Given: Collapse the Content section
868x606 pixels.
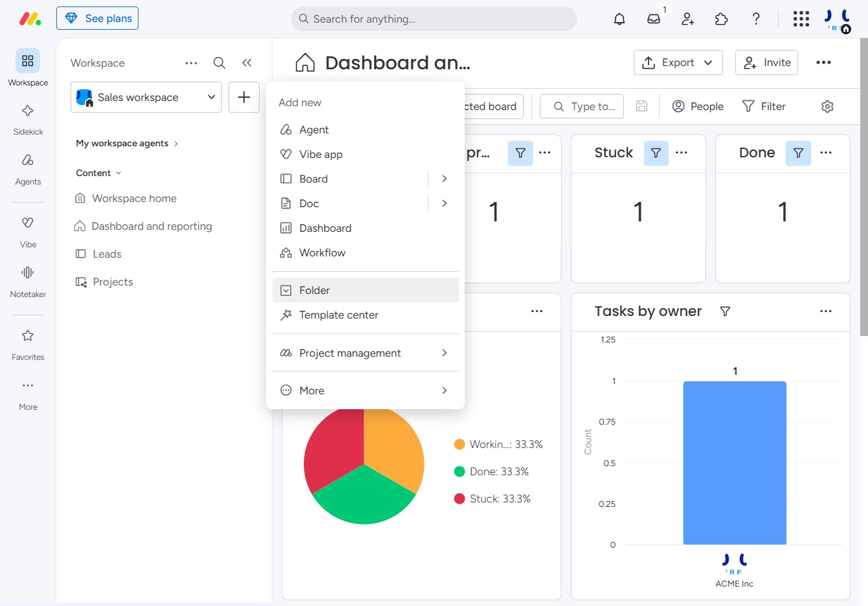Looking at the screenshot, I should (98, 173).
